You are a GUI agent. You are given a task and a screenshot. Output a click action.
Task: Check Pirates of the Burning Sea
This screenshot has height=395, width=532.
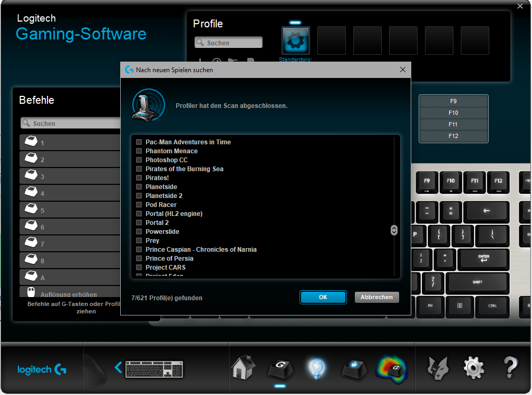coord(139,169)
